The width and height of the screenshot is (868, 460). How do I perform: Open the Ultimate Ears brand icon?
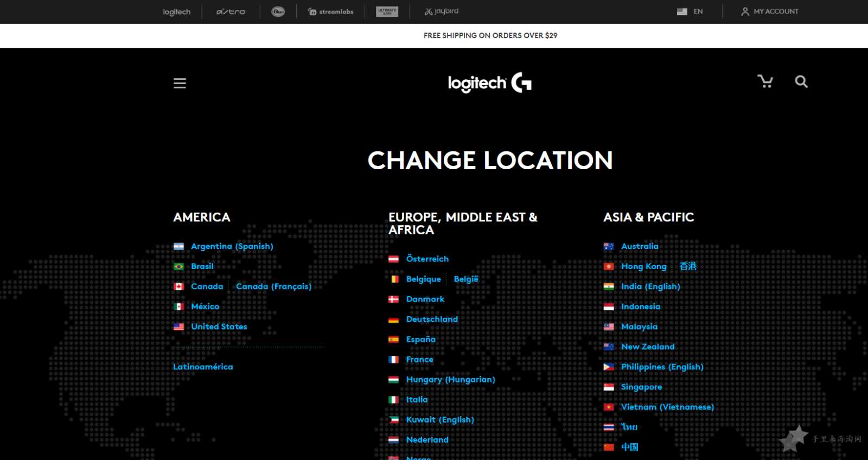[x=387, y=11]
